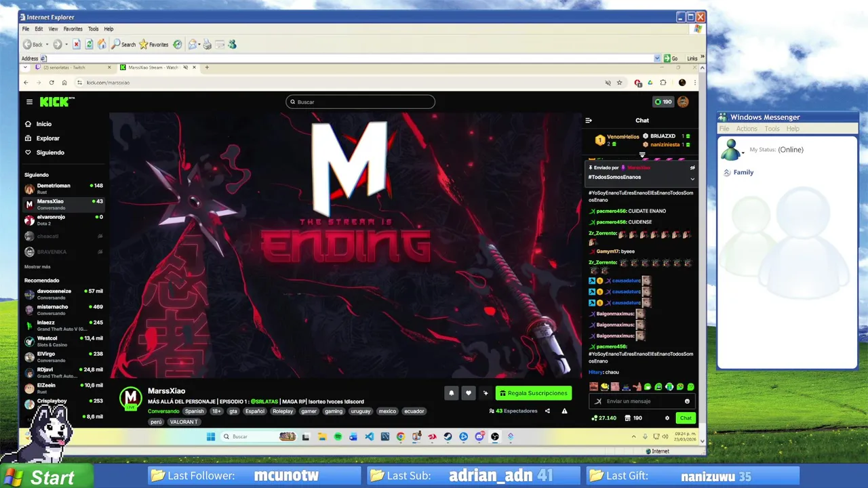Open the browser extensions puzzle icon
Viewport: 868px width, 488px height.
663,83
